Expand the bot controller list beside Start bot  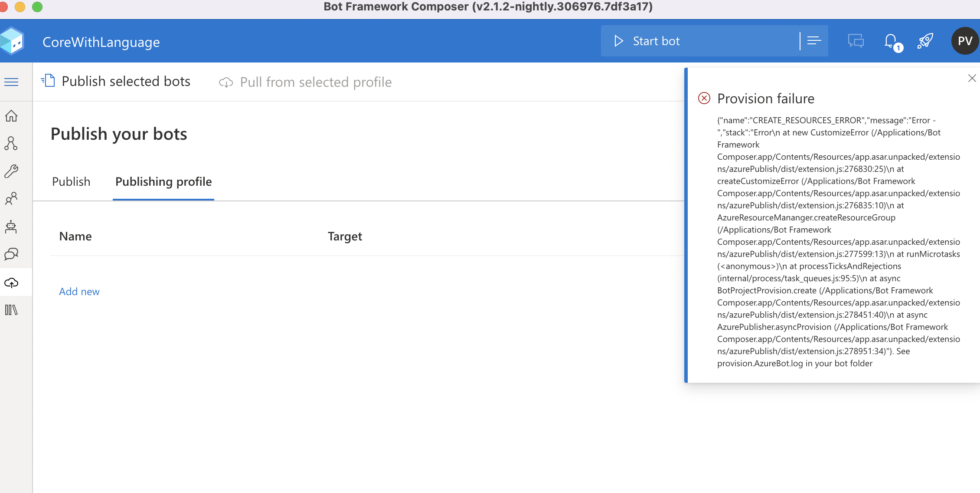pos(814,41)
